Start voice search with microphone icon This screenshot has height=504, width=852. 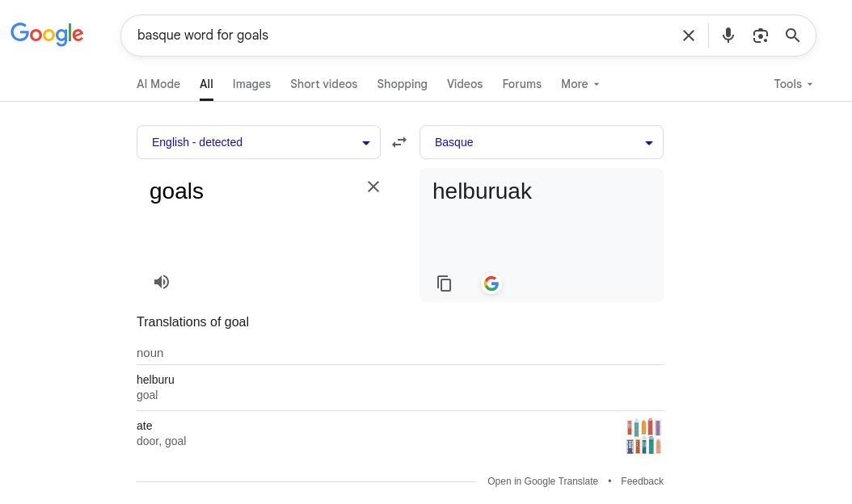728,36
